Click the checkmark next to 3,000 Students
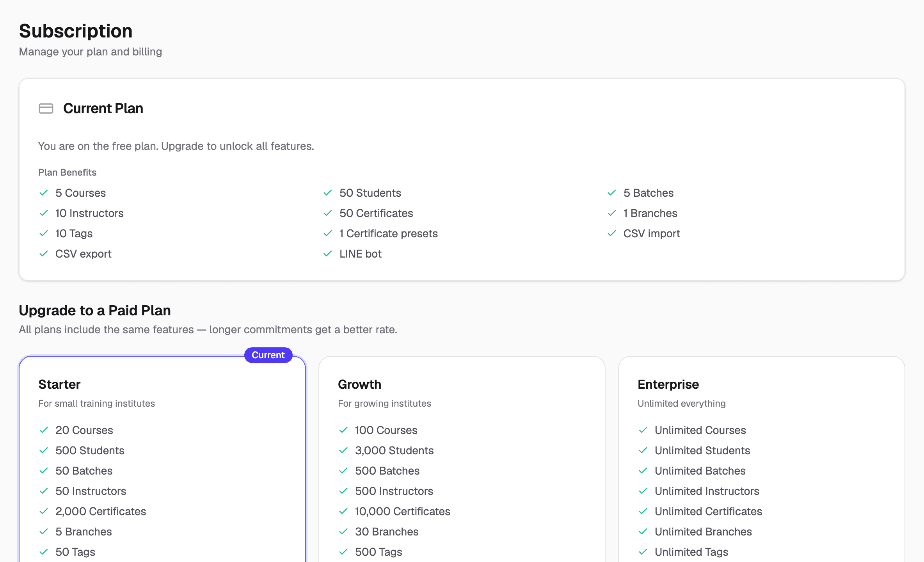 click(343, 450)
